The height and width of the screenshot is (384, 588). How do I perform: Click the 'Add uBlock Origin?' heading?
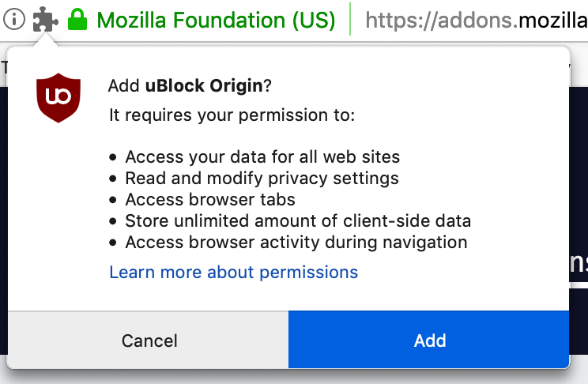tap(190, 86)
